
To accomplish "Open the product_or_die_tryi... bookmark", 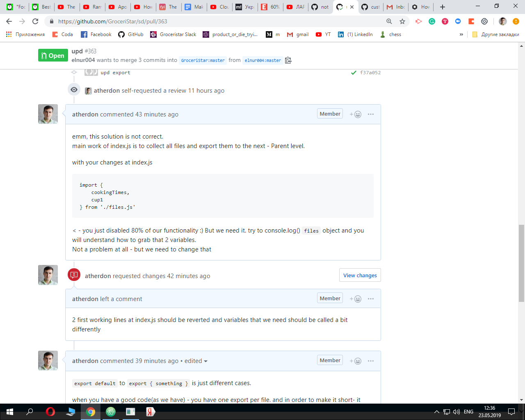I will 230,34.
